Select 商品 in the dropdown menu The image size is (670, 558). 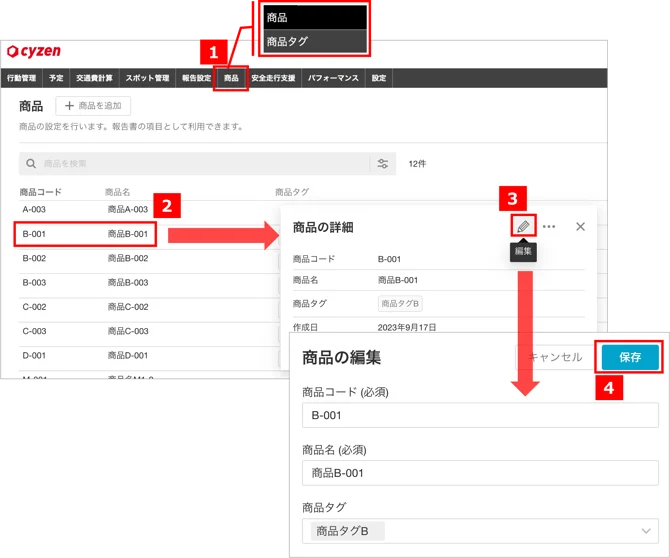(315, 18)
